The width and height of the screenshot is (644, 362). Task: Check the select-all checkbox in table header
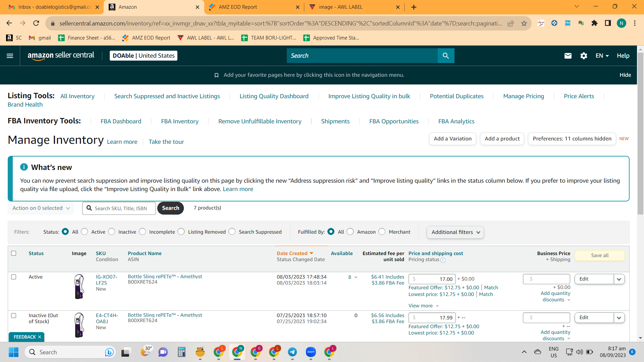pos(14,253)
